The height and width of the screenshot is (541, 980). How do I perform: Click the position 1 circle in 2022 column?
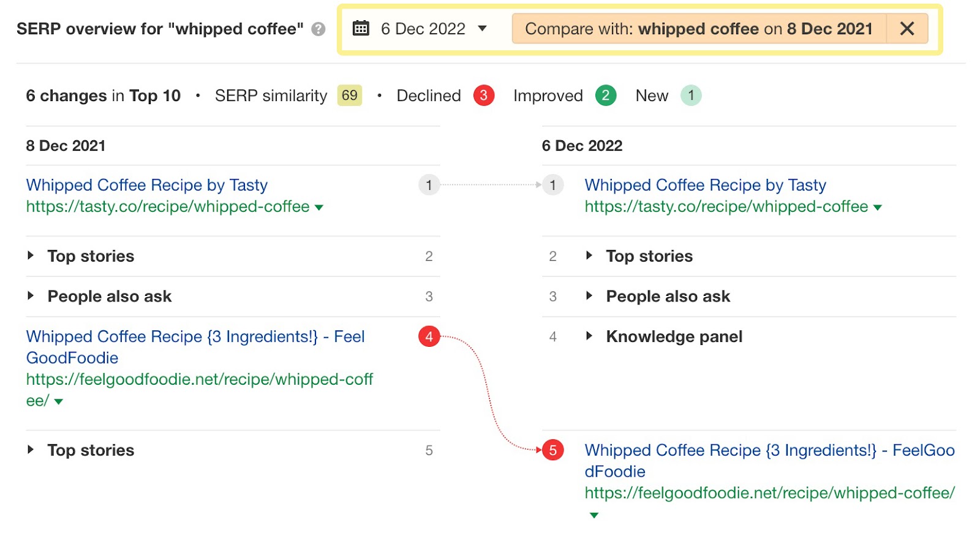point(552,185)
